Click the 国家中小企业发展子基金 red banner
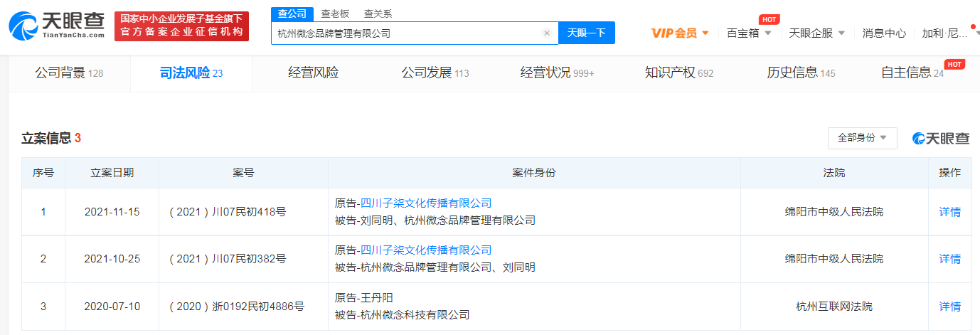 181,26
